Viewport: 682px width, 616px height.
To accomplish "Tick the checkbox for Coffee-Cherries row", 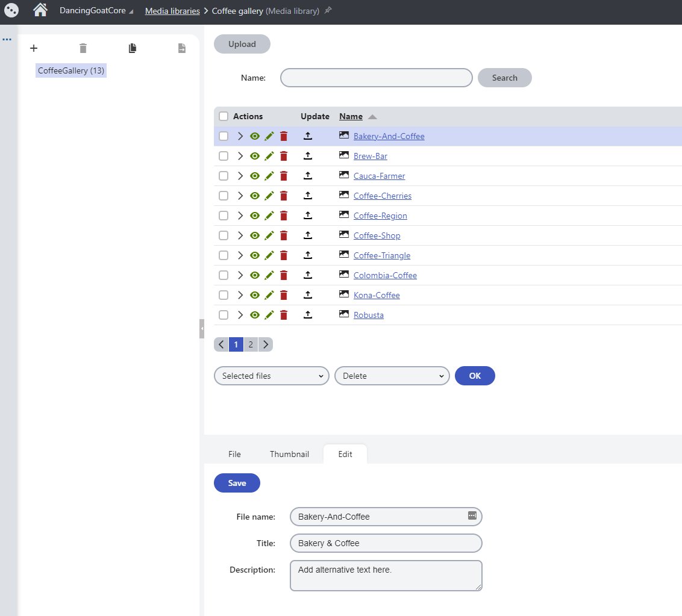I will (224, 196).
